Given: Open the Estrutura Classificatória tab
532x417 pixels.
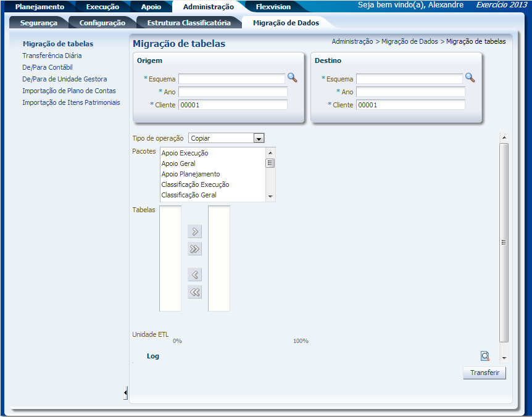Looking at the screenshot, I should [x=189, y=23].
